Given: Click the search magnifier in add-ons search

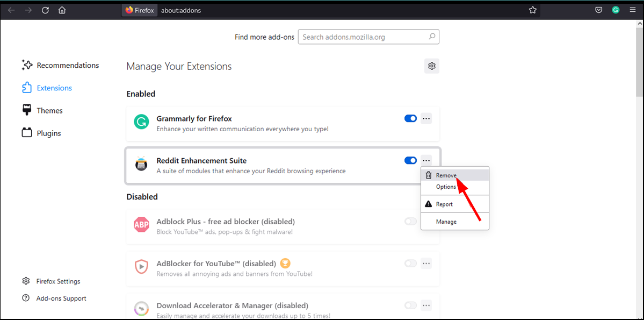Looking at the screenshot, I should pyautogui.click(x=432, y=37).
